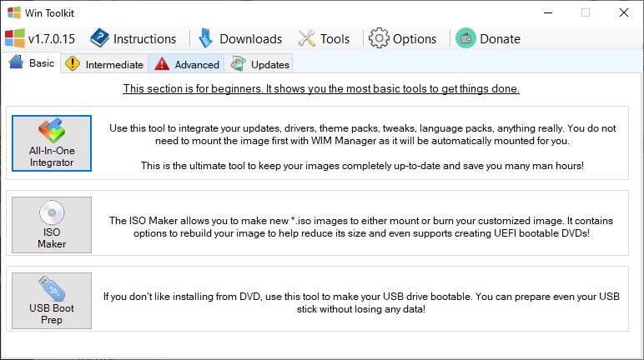Click the Advanced red triangle icon

(162, 63)
